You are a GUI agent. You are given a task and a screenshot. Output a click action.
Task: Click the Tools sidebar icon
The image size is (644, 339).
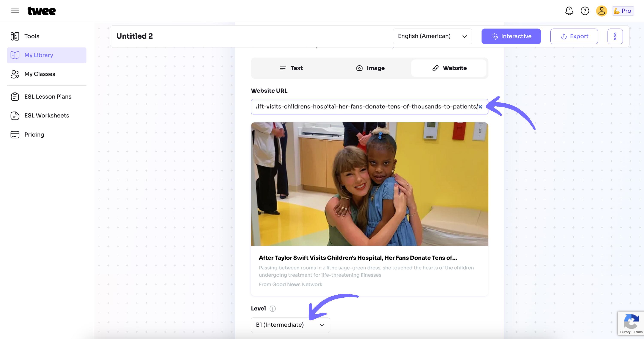15,36
